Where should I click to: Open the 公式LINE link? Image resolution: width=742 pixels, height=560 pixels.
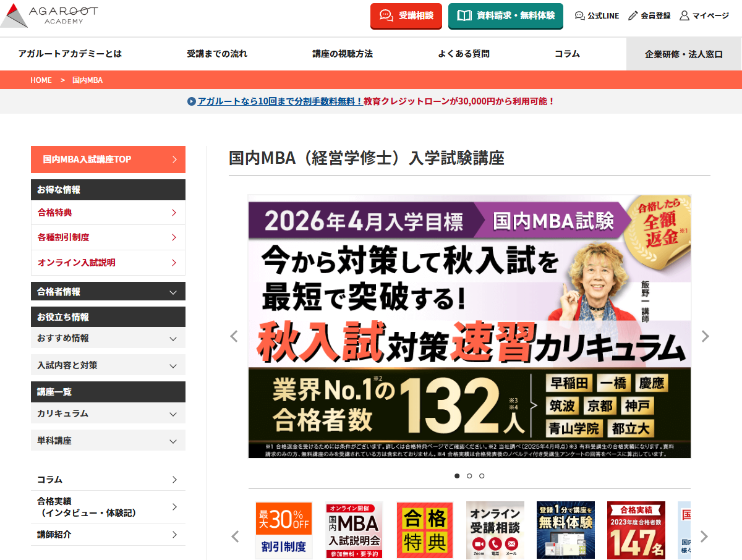pos(597,16)
